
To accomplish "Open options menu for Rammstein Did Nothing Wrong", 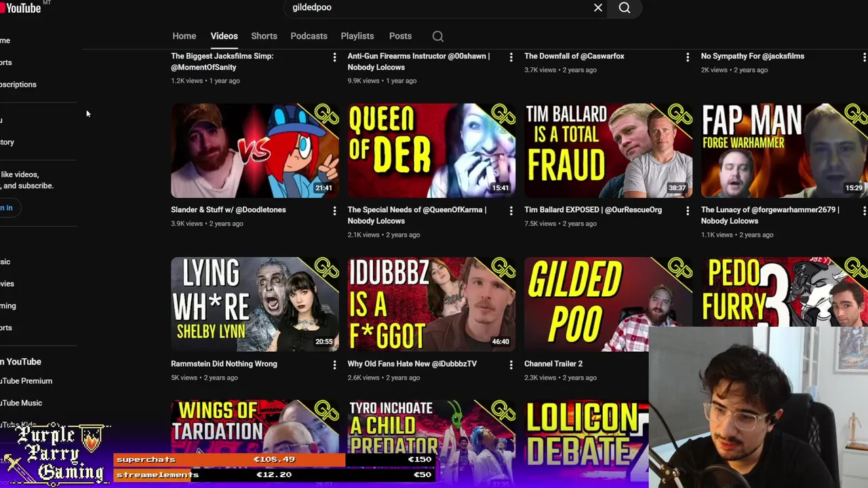I will [334, 365].
